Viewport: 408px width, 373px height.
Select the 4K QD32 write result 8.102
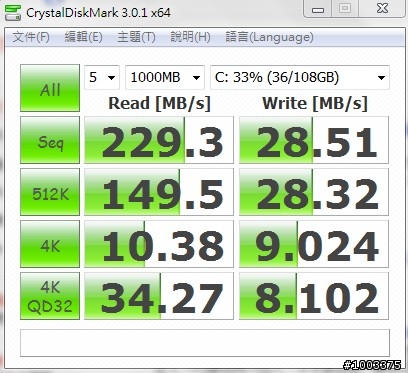[x=314, y=296]
